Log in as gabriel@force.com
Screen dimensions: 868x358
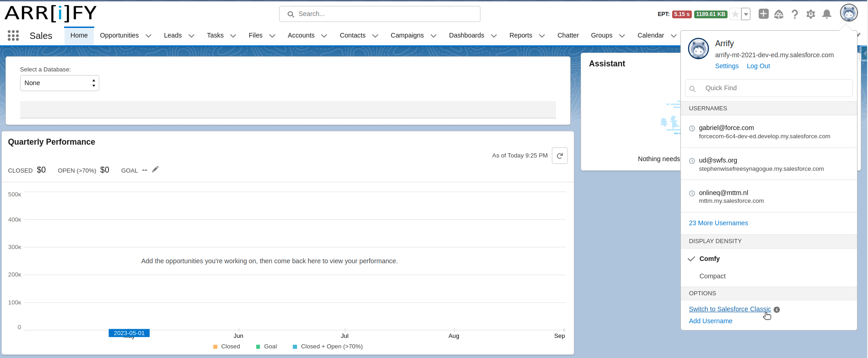pyautogui.click(x=769, y=132)
